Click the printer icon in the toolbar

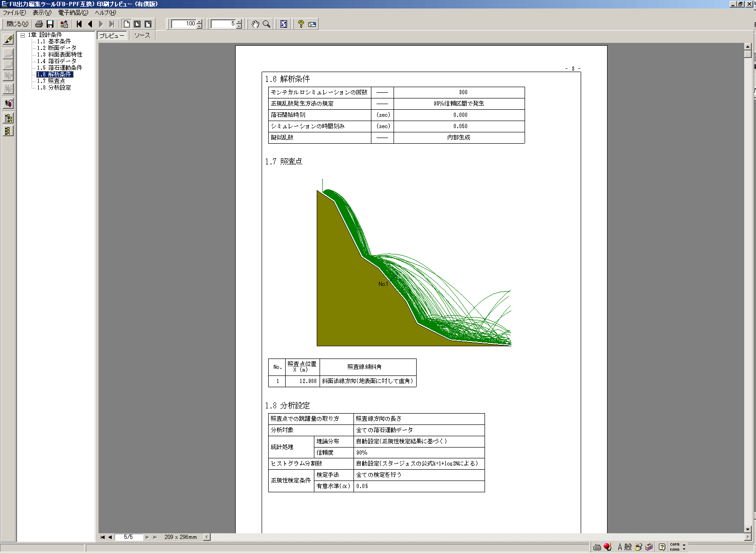(39, 24)
